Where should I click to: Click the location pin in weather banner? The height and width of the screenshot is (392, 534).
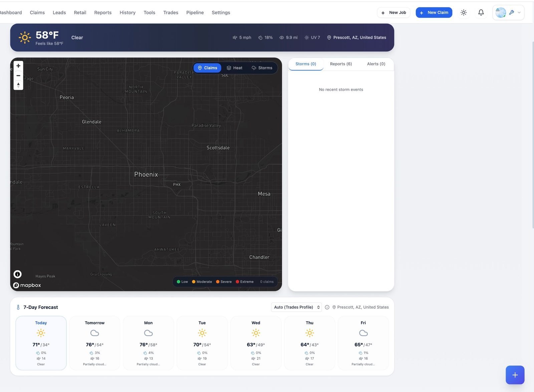(x=329, y=38)
